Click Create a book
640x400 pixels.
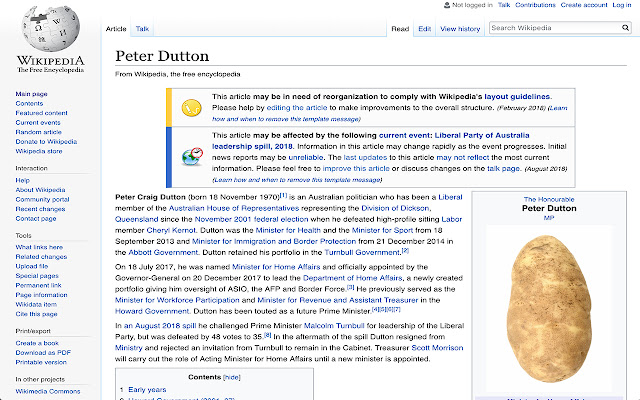point(37,343)
